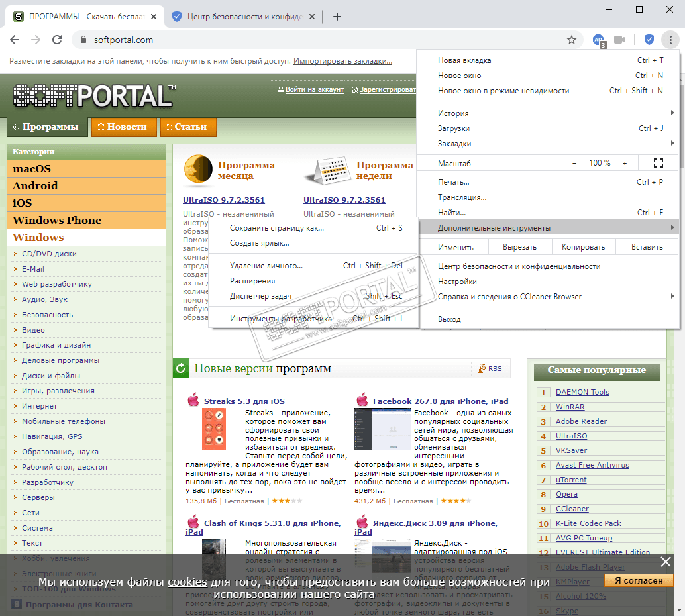This screenshot has width=685, height=616.
Task: Expand Справка и сведения о CCleaner Browser
Action: [548, 297]
